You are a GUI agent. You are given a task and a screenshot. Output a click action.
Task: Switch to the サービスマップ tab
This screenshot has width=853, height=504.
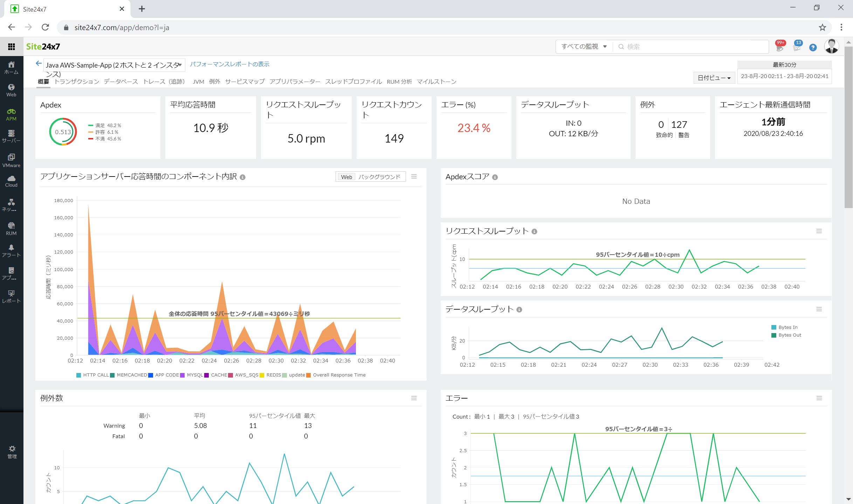[245, 82]
